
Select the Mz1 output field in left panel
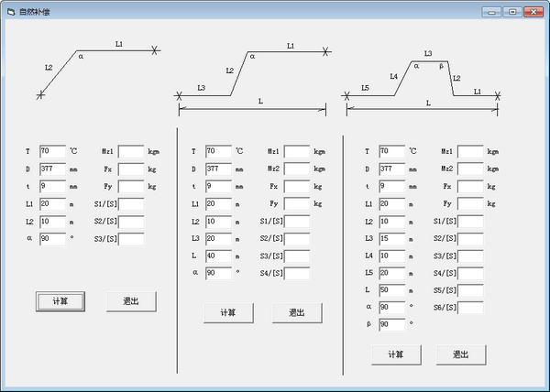coord(131,151)
